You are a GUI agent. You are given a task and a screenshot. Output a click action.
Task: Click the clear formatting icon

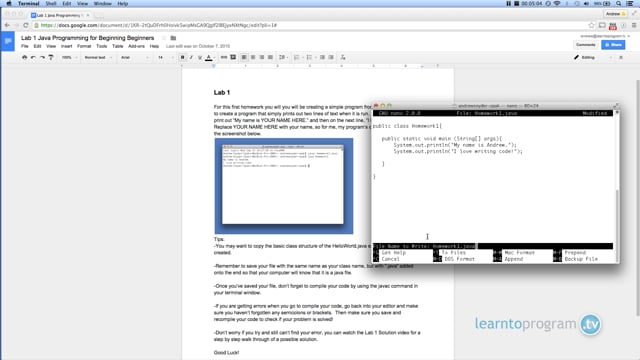343,58
